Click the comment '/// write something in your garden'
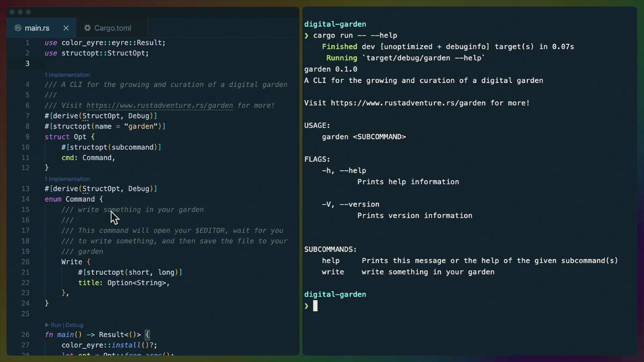Image resolution: width=644 pixels, height=362 pixels. click(132, 210)
